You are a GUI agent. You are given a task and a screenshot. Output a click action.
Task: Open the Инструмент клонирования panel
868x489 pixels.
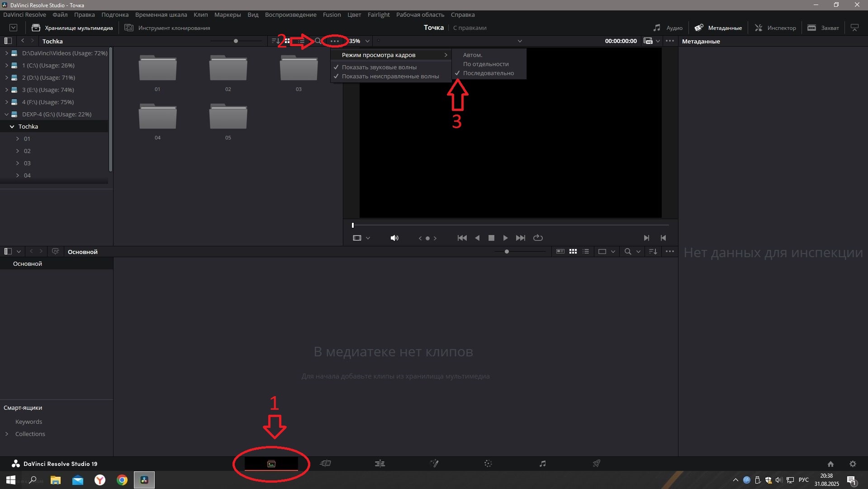pyautogui.click(x=167, y=28)
